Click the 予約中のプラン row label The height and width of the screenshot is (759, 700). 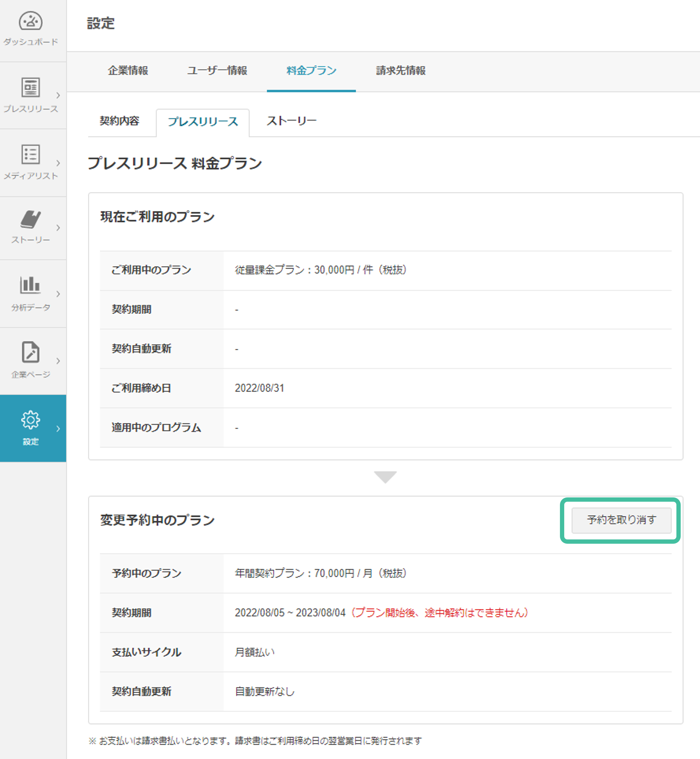click(x=146, y=573)
